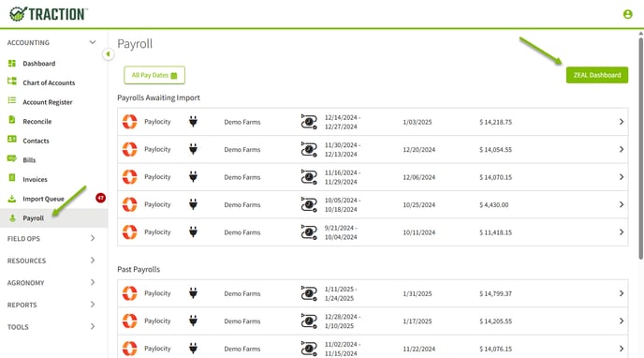Go to Invoices in the sidebar
The image size is (644, 358).
[35, 179]
